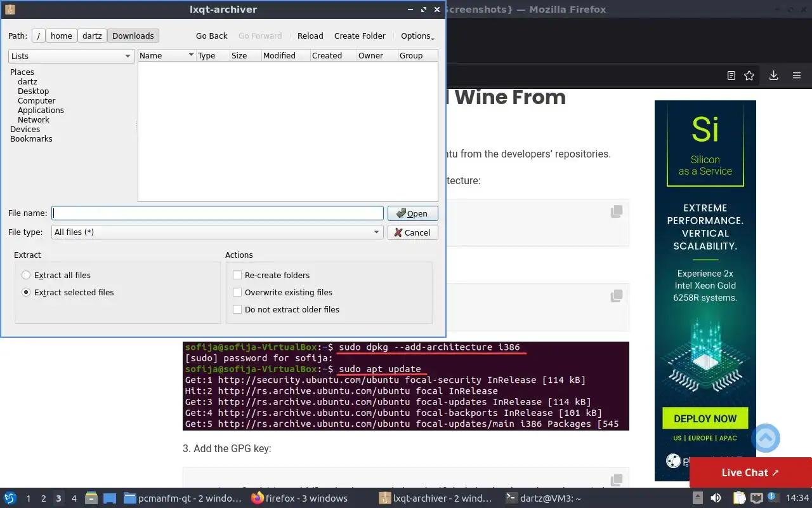Open network status tray icon
812x508 pixels.
tap(756, 498)
